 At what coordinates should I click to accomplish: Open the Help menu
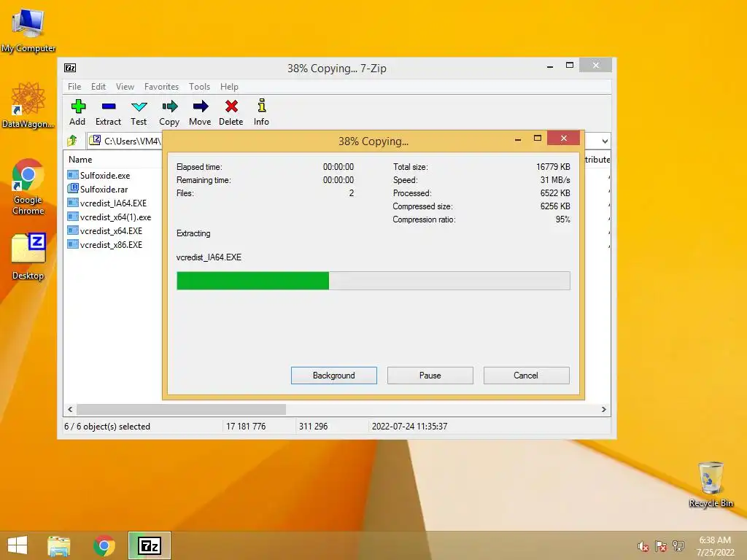pos(229,87)
